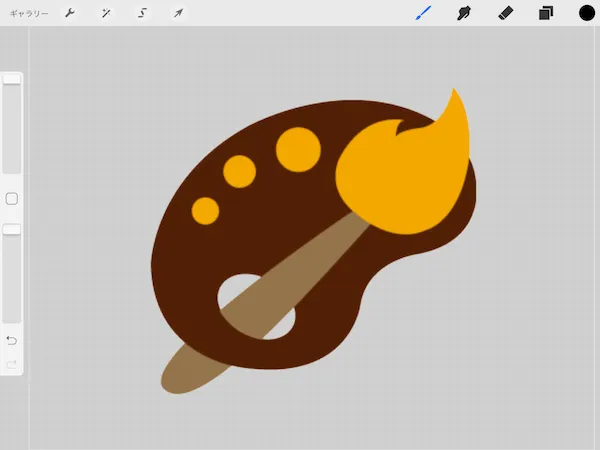Image resolution: width=600 pixels, height=450 pixels.
Task: Click the small orange paint dot
Action: (x=205, y=211)
